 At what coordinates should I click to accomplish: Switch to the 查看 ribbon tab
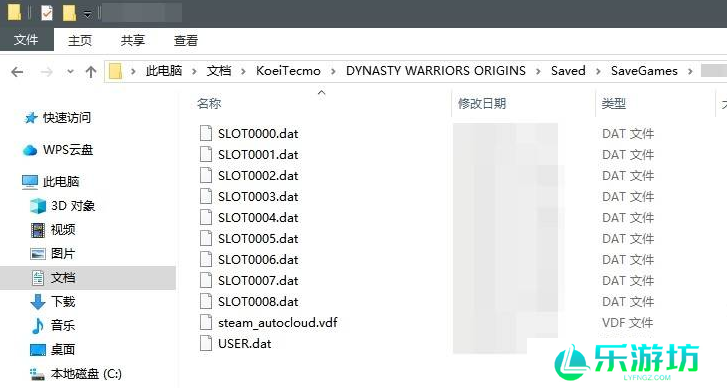click(x=186, y=41)
